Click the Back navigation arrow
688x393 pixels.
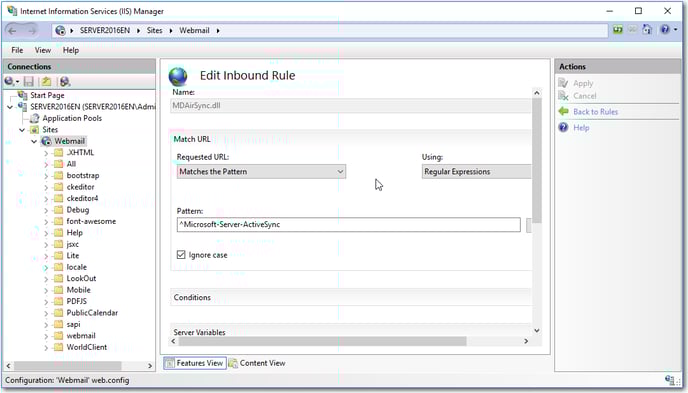point(12,30)
